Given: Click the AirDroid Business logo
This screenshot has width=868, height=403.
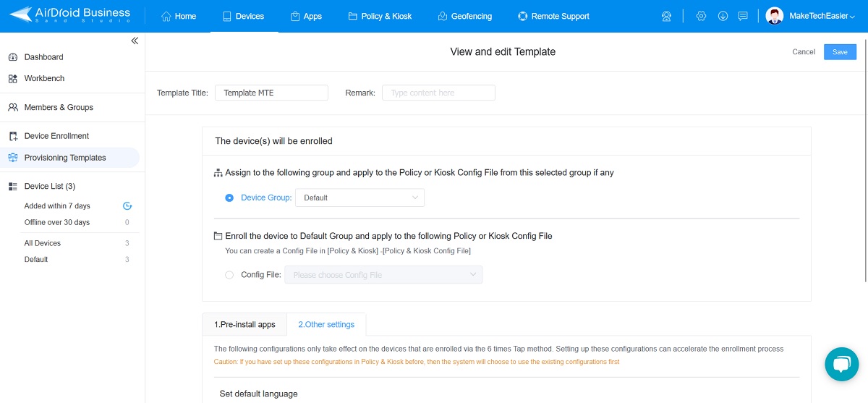Looking at the screenshot, I should point(70,15).
